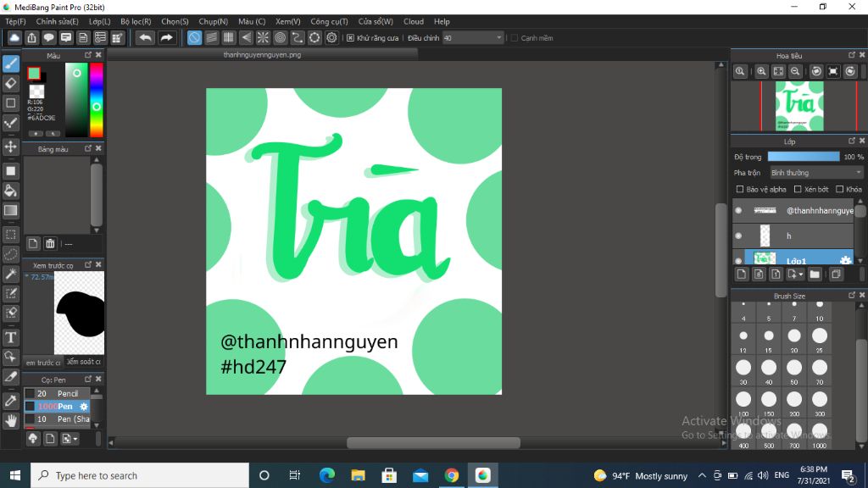Zoom out using the Hoa tiêu navigator panel

pyautogui.click(x=795, y=71)
